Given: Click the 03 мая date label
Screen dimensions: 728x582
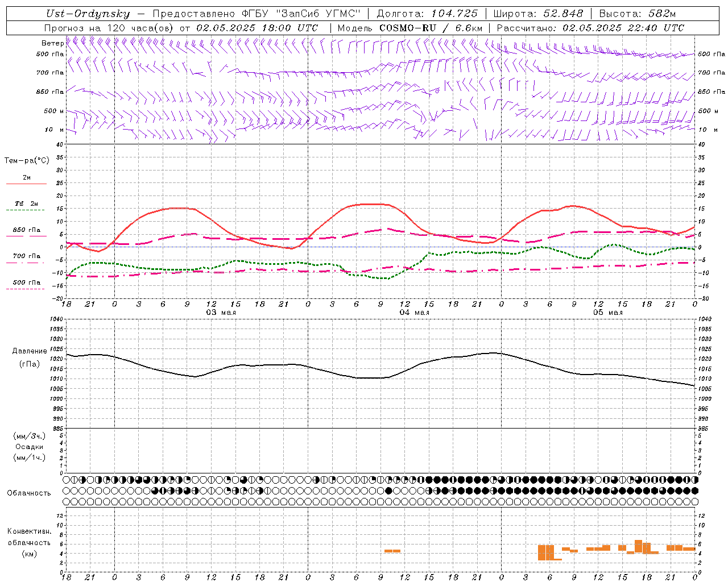Looking at the screenshot, I should tap(221, 312).
